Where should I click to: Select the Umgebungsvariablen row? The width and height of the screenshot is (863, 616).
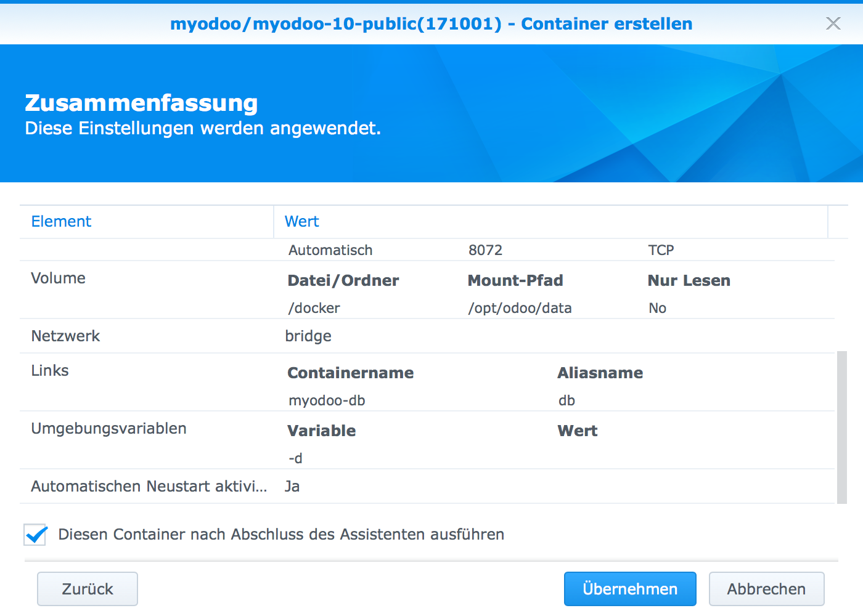[108, 428]
